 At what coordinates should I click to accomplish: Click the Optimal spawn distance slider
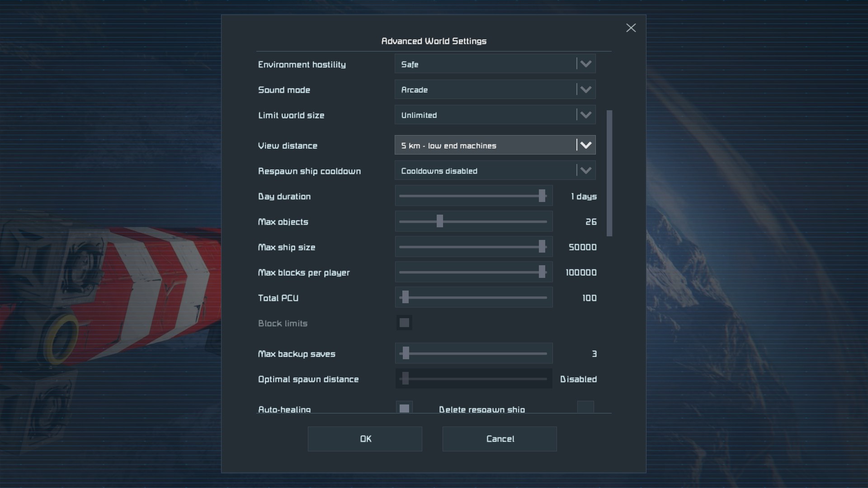(x=473, y=379)
